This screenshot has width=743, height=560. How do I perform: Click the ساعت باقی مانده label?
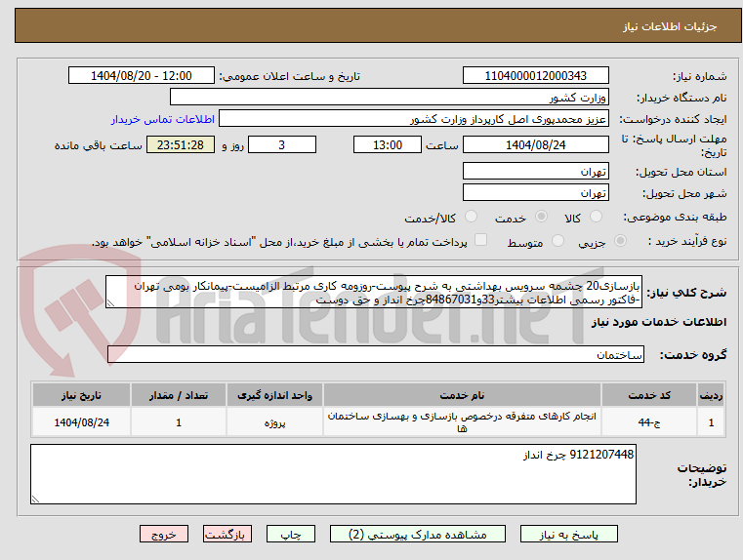pos(98,145)
